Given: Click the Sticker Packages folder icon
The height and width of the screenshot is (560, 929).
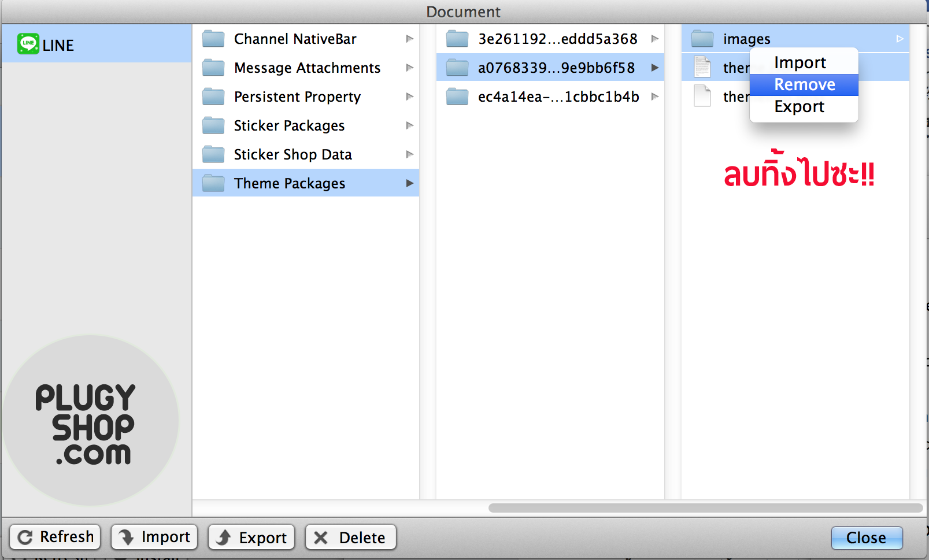Looking at the screenshot, I should (213, 125).
